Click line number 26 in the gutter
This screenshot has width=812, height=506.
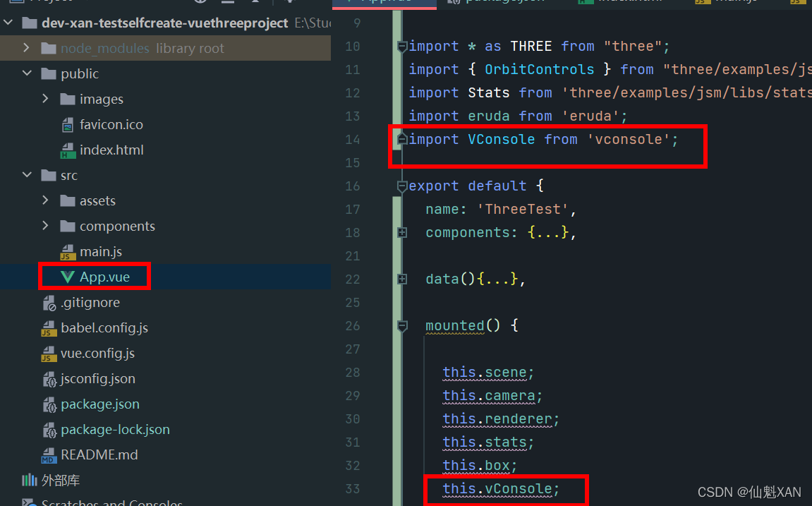click(x=353, y=326)
